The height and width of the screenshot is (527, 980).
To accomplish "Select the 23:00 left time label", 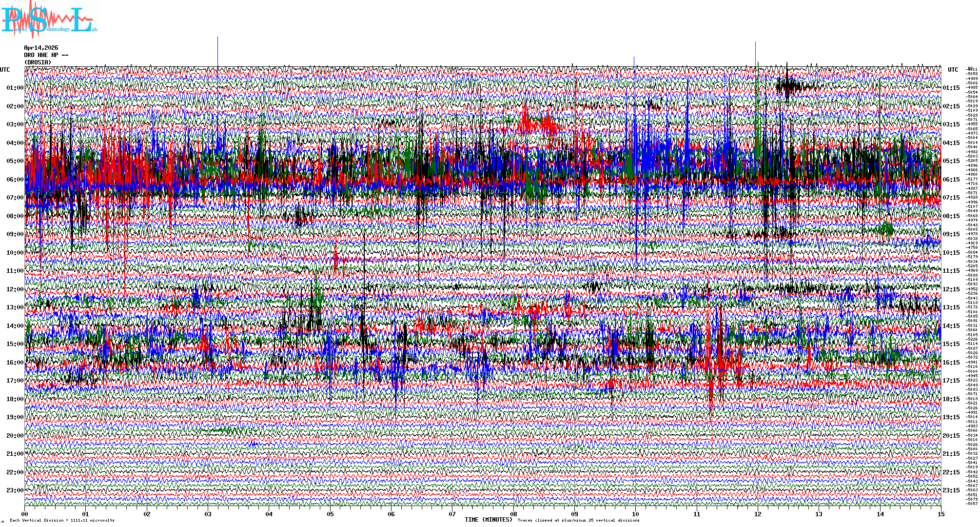I will (x=15, y=490).
